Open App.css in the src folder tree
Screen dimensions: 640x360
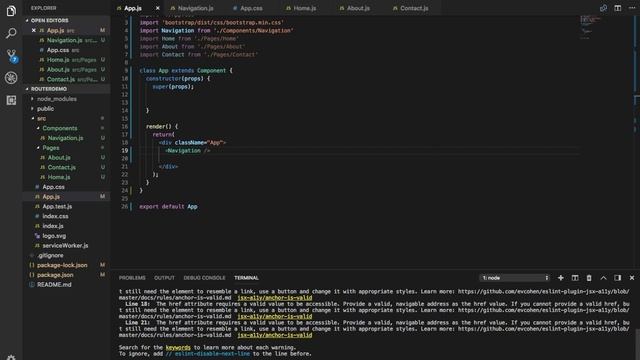(53, 187)
